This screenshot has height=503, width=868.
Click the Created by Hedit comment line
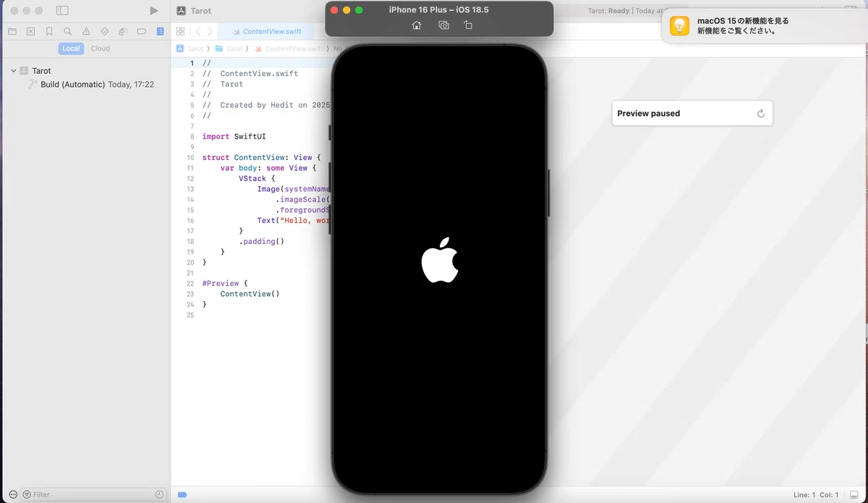[266, 105]
